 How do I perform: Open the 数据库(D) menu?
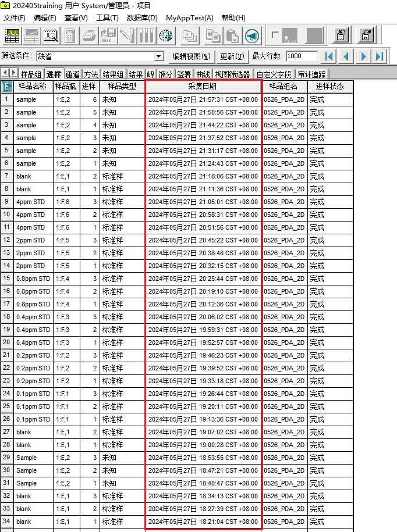142,18
